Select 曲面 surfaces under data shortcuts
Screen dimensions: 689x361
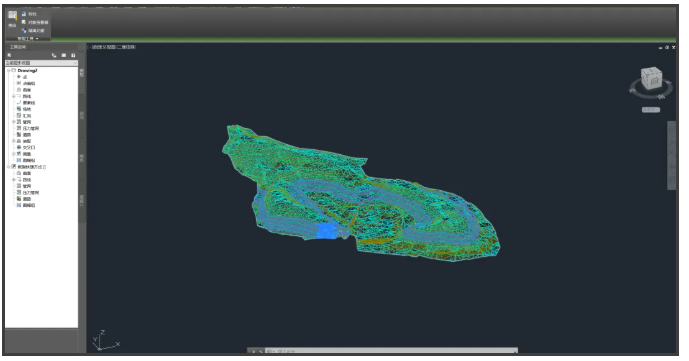(27, 173)
